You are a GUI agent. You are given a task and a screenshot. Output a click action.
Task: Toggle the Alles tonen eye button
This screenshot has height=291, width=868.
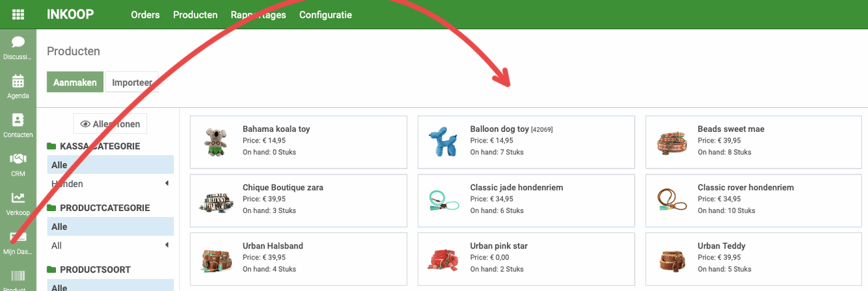pyautogui.click(x=111, y=124)
